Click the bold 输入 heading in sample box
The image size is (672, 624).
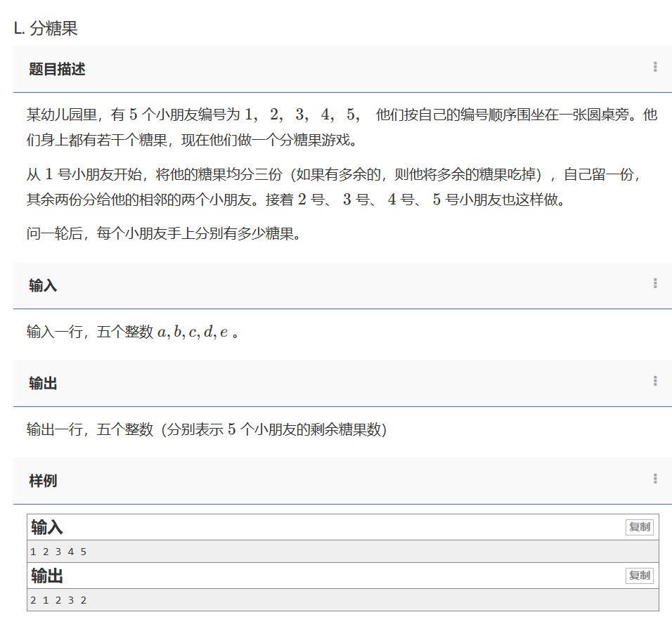47,528
